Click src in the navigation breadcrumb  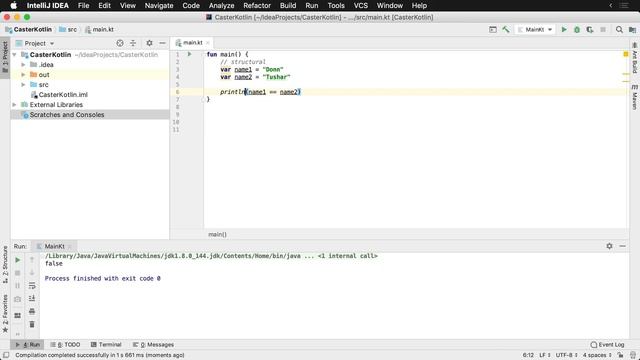(68, 29)
